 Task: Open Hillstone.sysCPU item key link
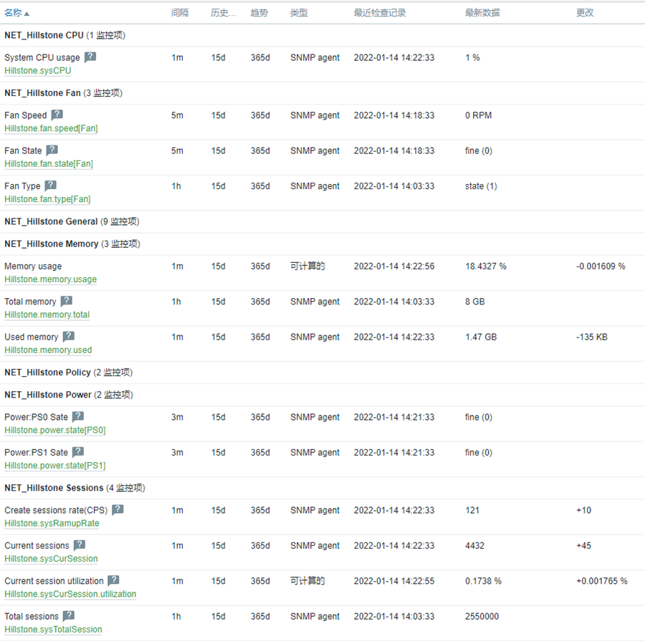(38, 71)
